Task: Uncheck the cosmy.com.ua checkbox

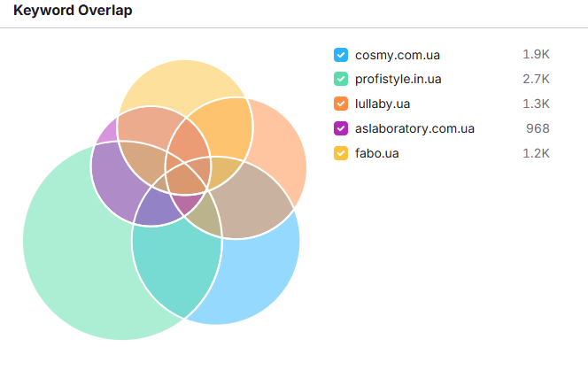Action: (341, 55)
